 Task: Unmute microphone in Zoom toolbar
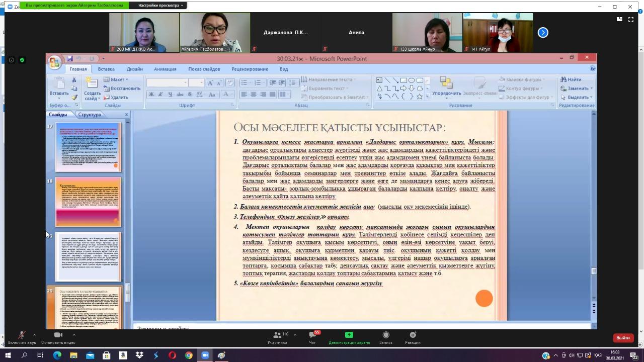(x=22, y=335)
